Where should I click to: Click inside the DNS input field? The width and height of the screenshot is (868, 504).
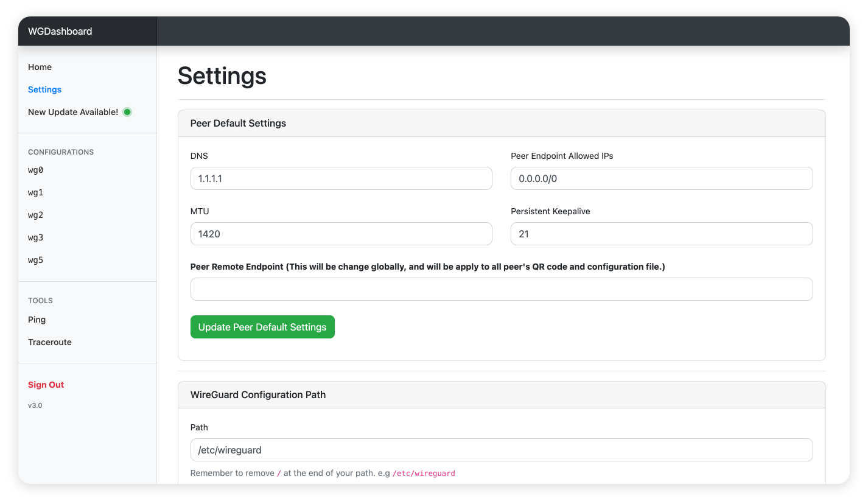coord(341,178)
